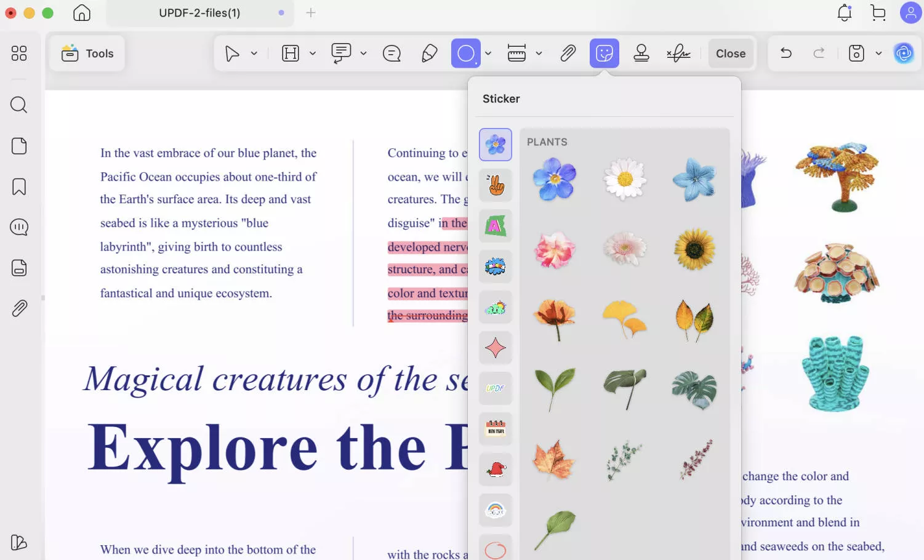Toggle the Sticker tool off

[604, 53]
